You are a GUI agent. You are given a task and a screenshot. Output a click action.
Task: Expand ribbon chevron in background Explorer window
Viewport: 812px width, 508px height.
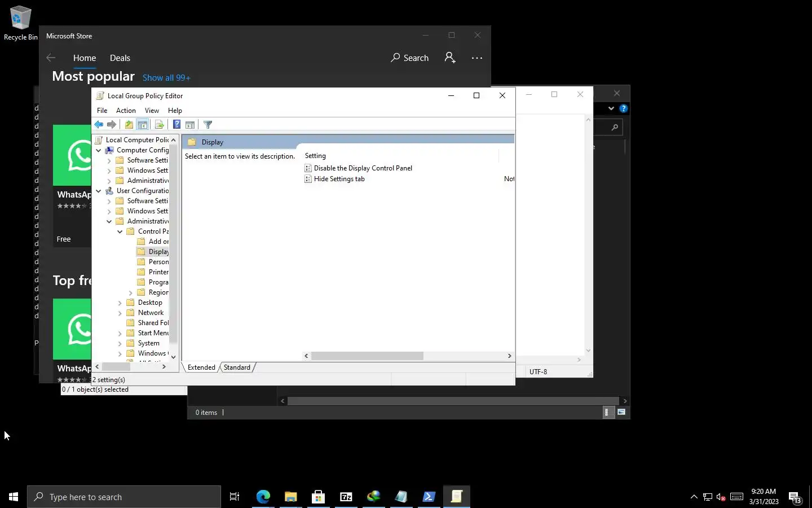point(611,108)
